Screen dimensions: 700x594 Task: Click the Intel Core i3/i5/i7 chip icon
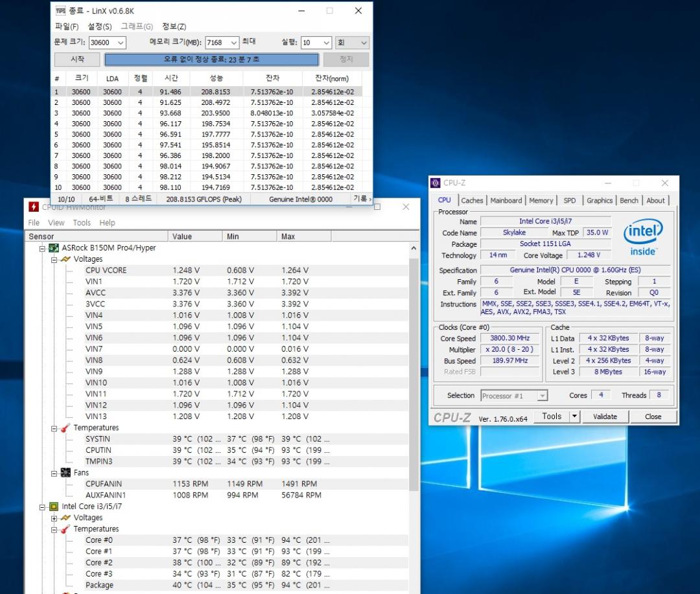click(x=54, y=507)
